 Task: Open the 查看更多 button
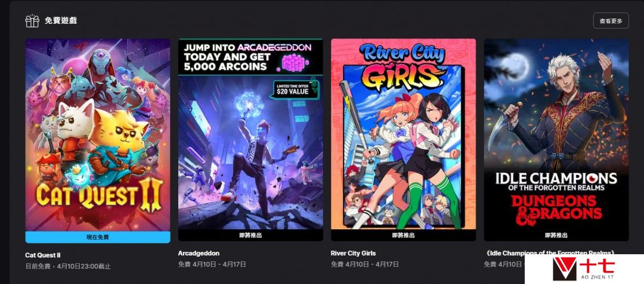click(611, 21)
